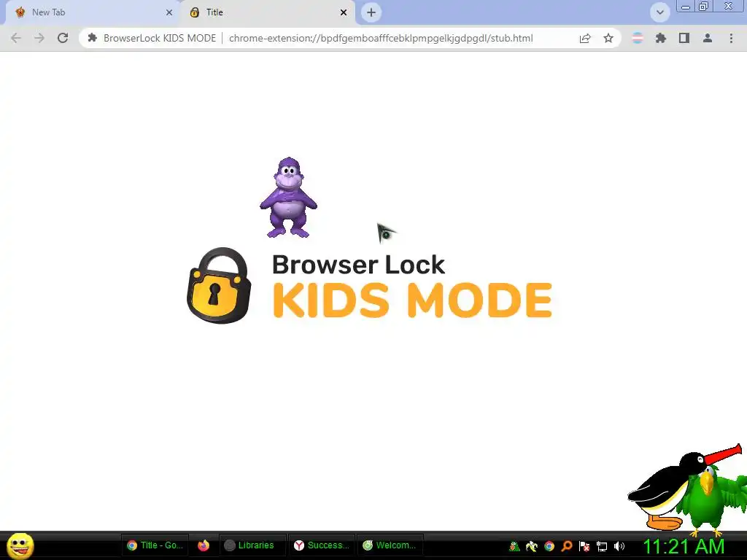Viewport: 747px width, 560px height.
Task: Open Firefox from the taskbar
Action: point(204,545)
